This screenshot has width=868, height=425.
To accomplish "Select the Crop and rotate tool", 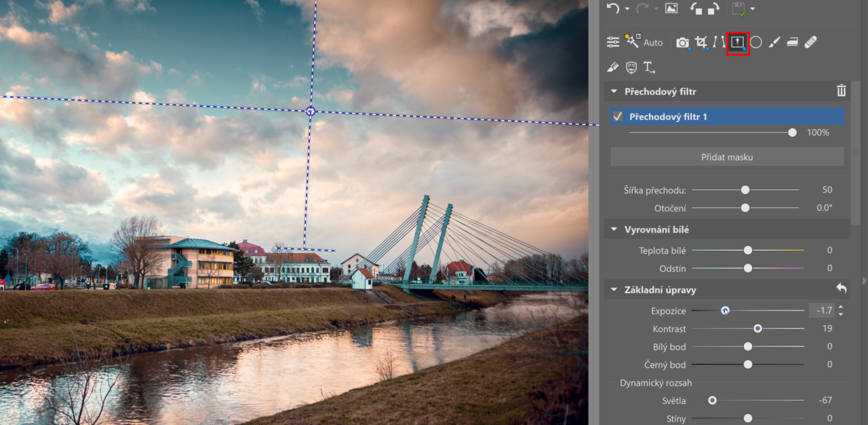I will point(701,42).
